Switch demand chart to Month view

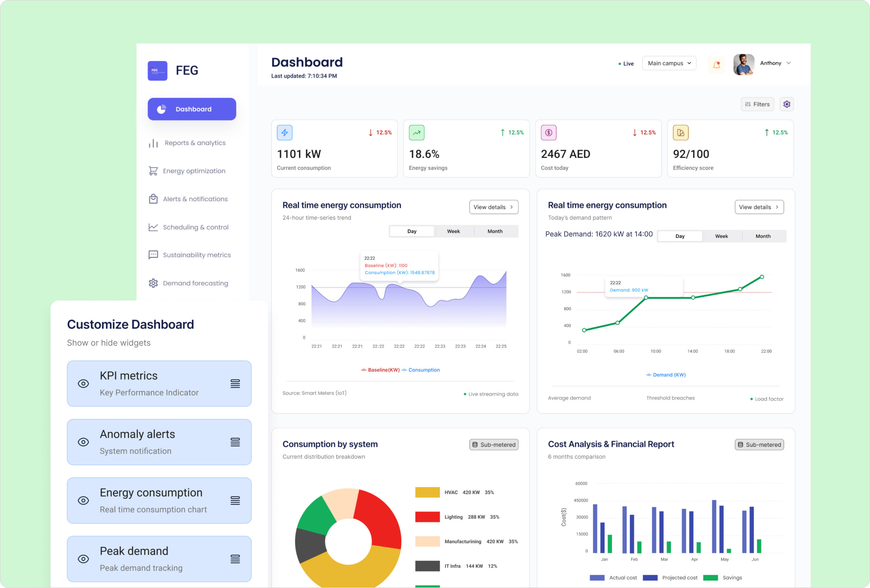click(x=763, y=236)
